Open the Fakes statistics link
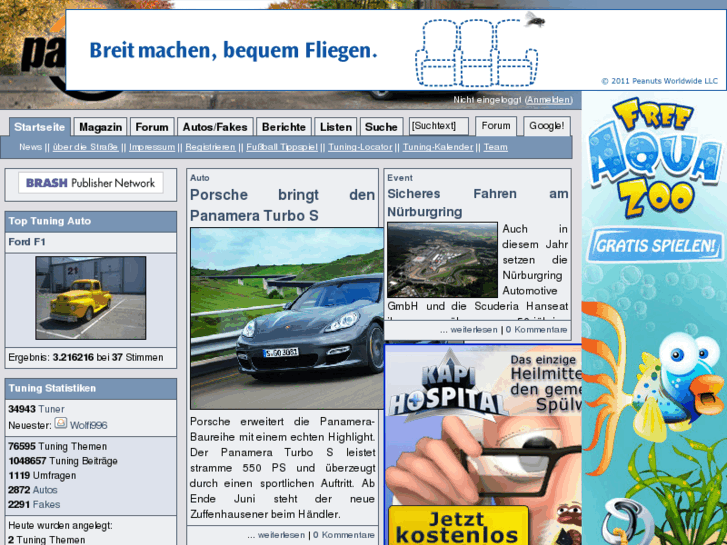The image size is (727, 545). click(x=46, y=504)
